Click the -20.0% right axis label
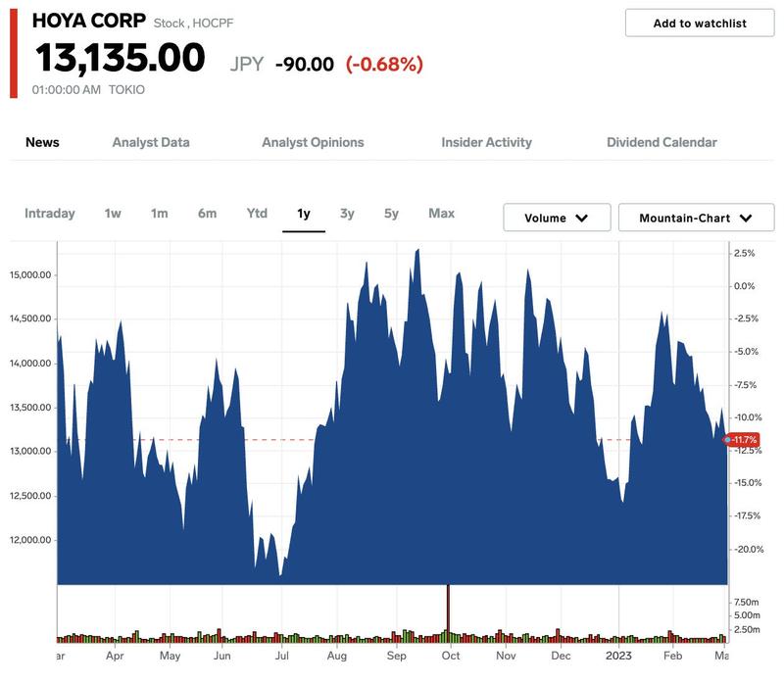 point(749,549)
